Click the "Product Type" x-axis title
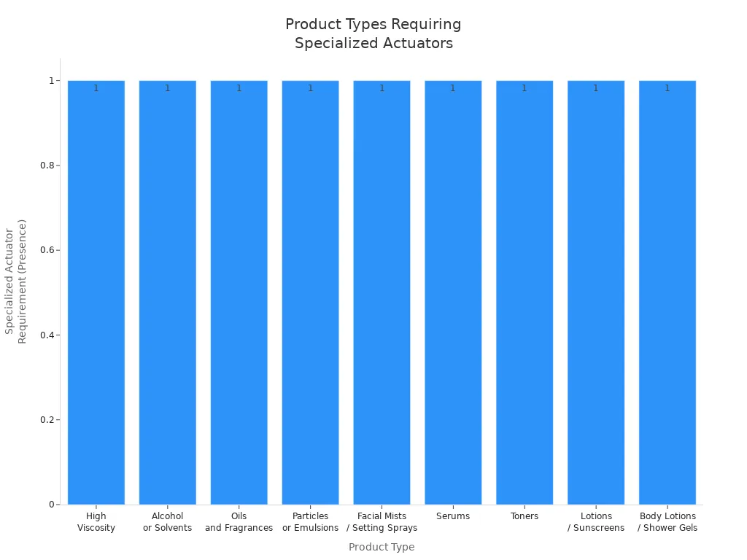 click(382, 547)
